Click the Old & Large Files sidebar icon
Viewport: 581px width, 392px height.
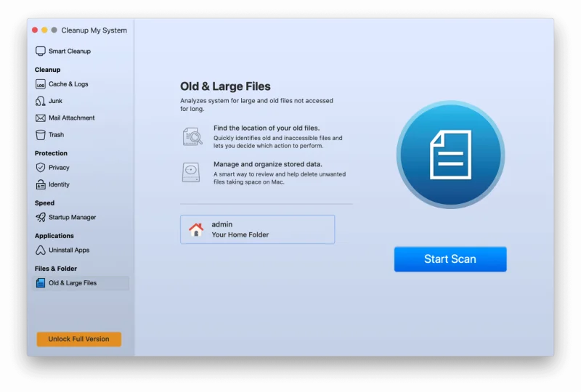(x=41, y=283)
